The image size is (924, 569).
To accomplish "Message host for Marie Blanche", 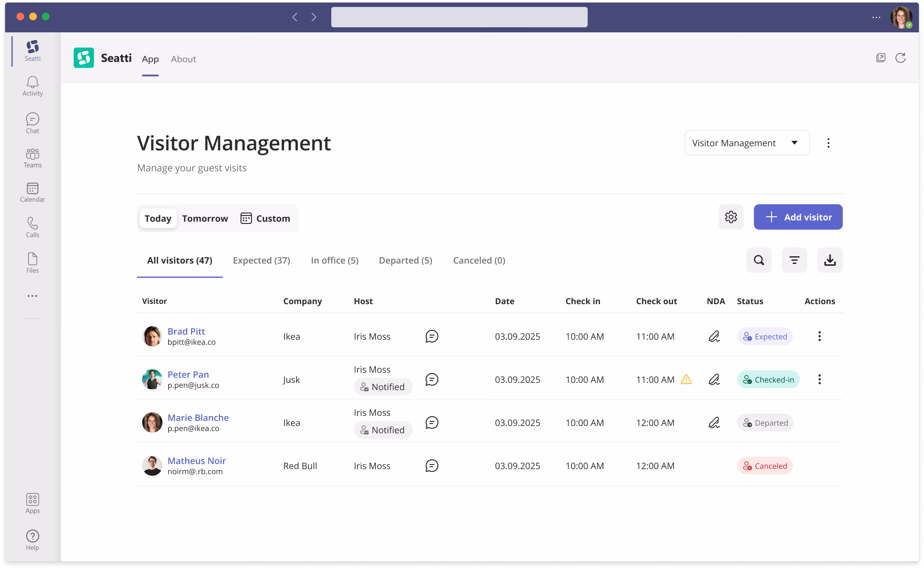I will tap(432, 423).
